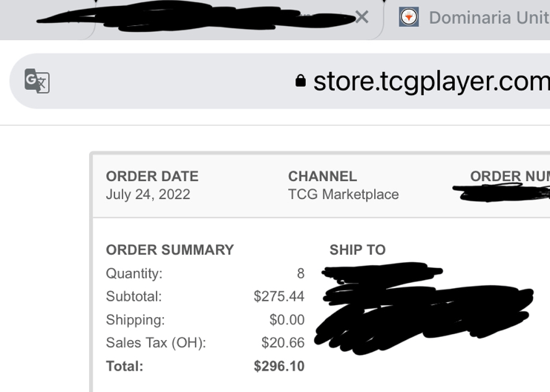The height and width of the screenshot is (392, 550).
Task: Click the ORDER NUMBER heading
Action: tap(510, 176)
